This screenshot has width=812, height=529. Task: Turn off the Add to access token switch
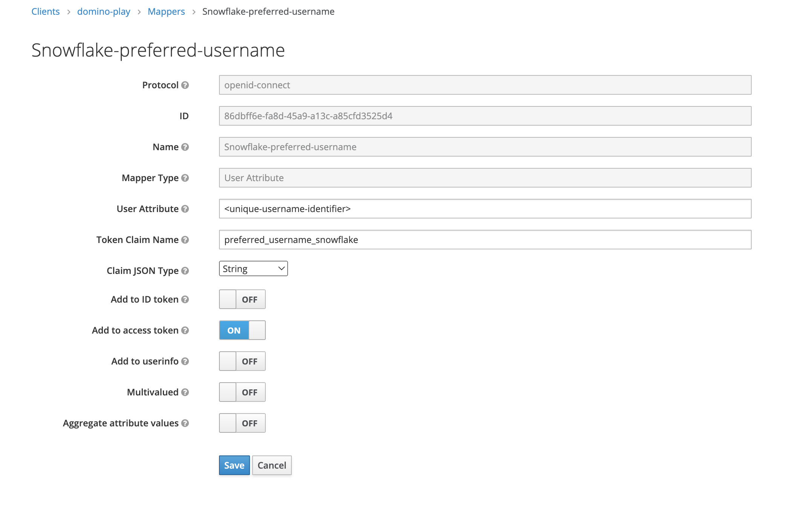(242, 330)
